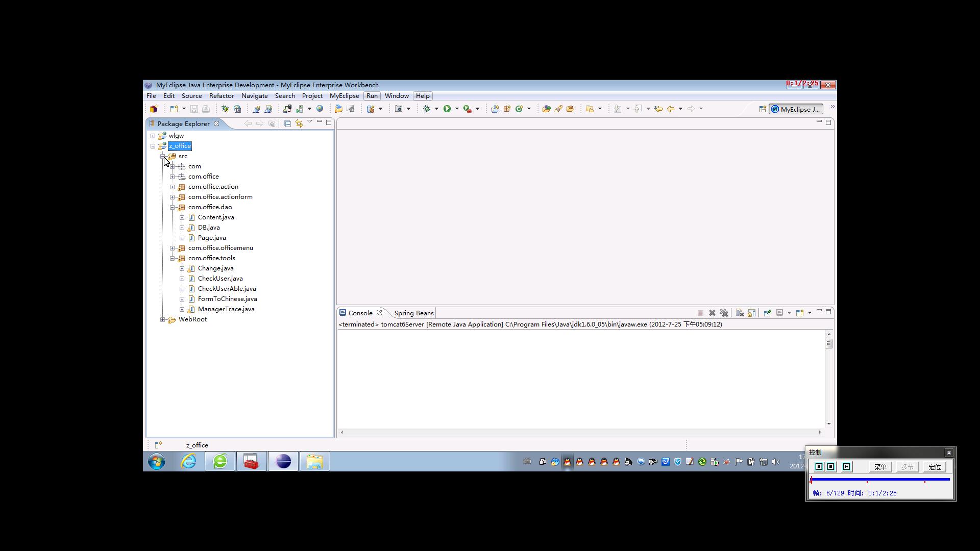Open the File menu

click(152, 96)
